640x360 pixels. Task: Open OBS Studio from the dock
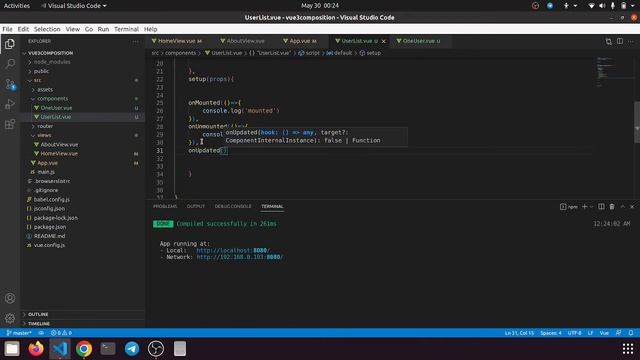156,349
